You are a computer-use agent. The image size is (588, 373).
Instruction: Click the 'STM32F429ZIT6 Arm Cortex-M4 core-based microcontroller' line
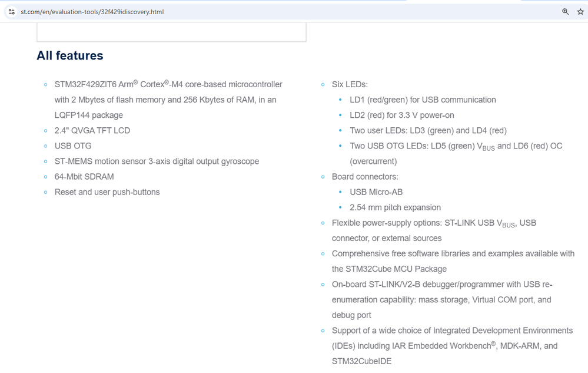[x=168, y=84]
